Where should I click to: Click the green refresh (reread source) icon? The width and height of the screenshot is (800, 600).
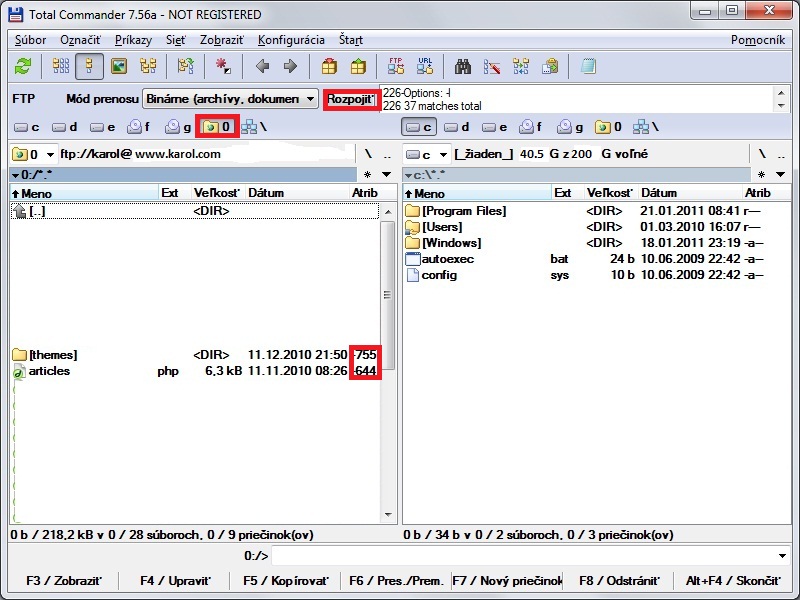[x=22, y=66]
